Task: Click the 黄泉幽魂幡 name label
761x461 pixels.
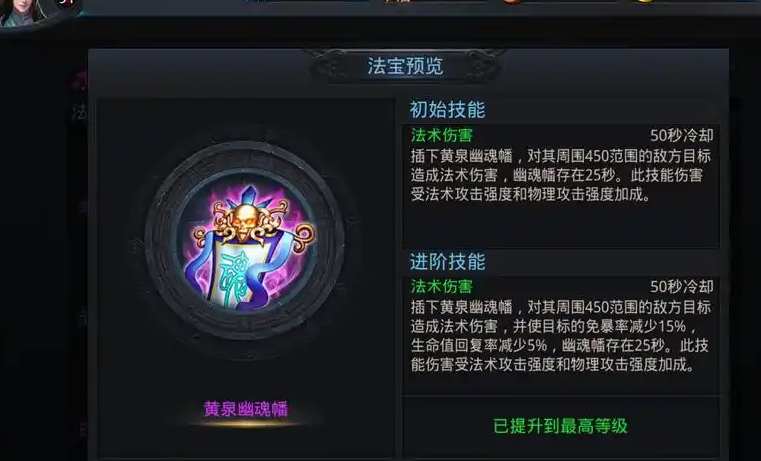Action: tap(246, 409)
